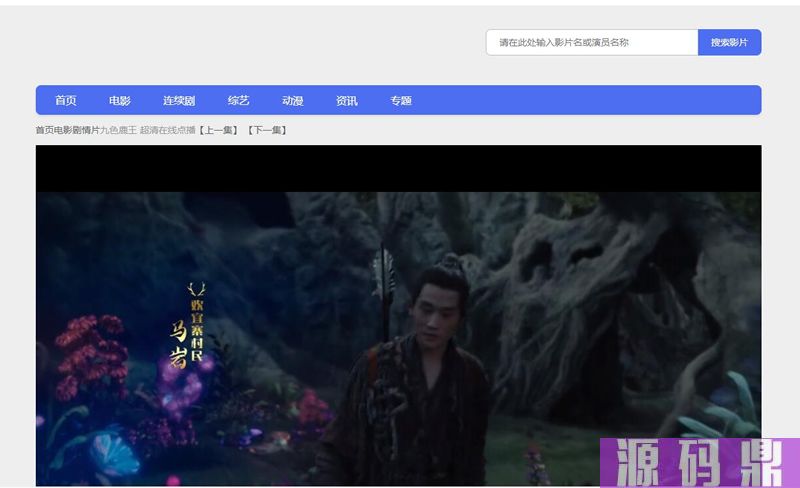The image size is (800, 488).
Task: Select the 连续剧 navigation item
Action: [179, 101]
